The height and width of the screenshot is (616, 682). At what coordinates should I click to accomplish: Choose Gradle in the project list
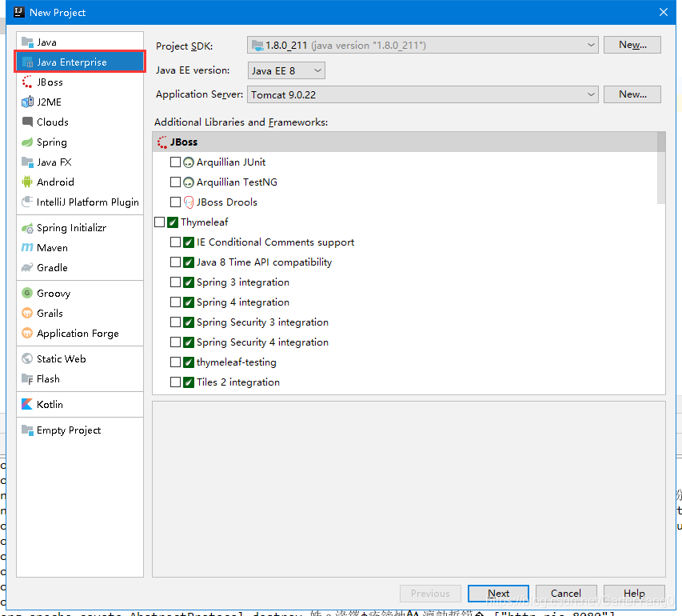pos(80,268)
